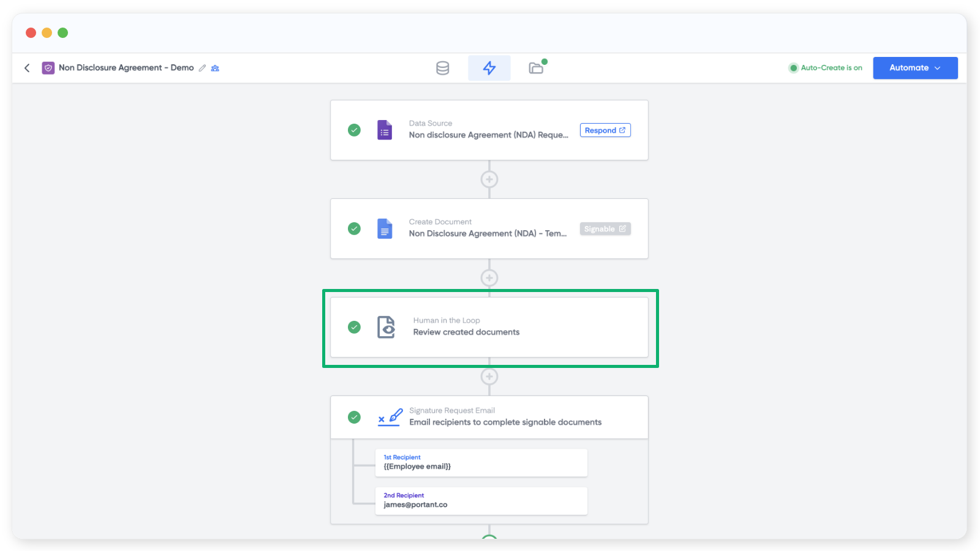
Task: Go back using the left chevron arrow
Action: point(27,68)
